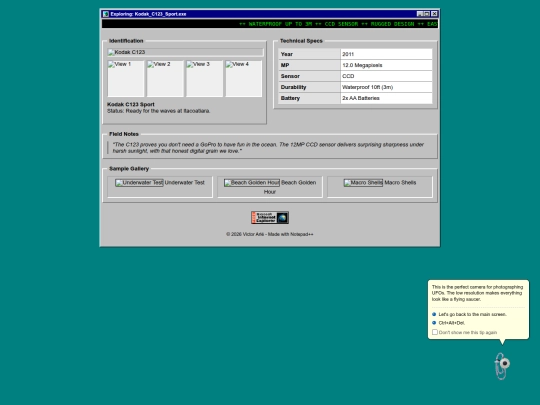Minimize the Exploring Kodak window
Screen dimensions: 540x405
(x=419, y=14)
